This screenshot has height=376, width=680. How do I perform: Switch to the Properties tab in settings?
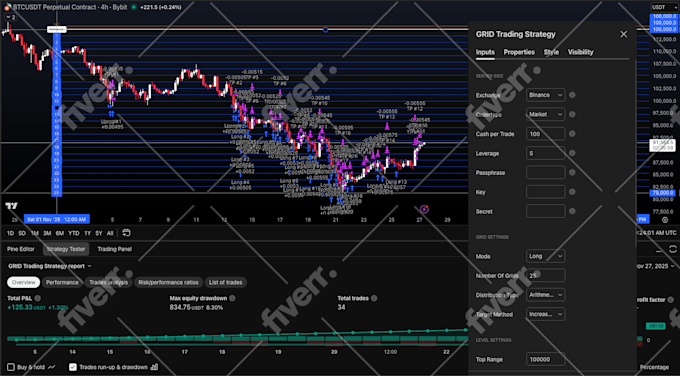(519, 52)
